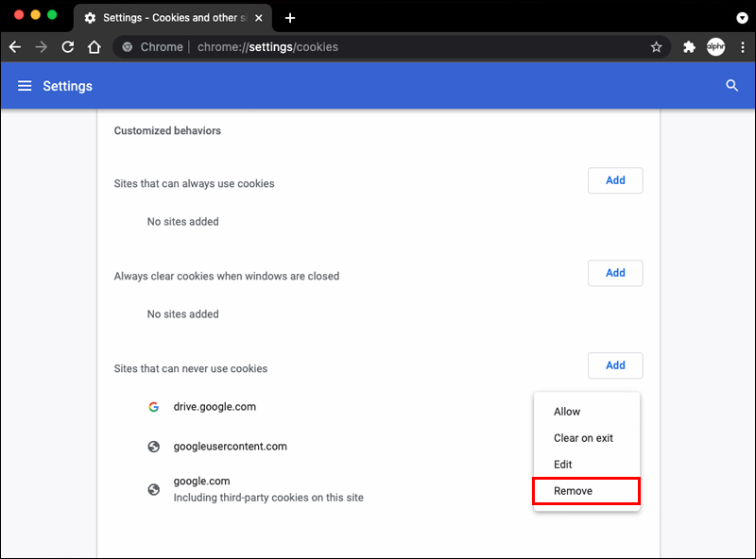
Task: Add site to always clear cookies
Action: (x=615, y=273)
